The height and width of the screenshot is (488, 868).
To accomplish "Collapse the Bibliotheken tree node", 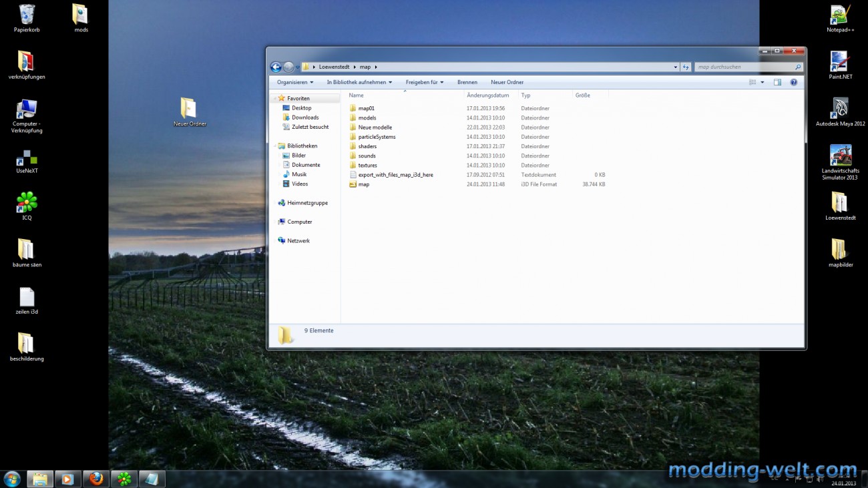I will tap(274, 146).
